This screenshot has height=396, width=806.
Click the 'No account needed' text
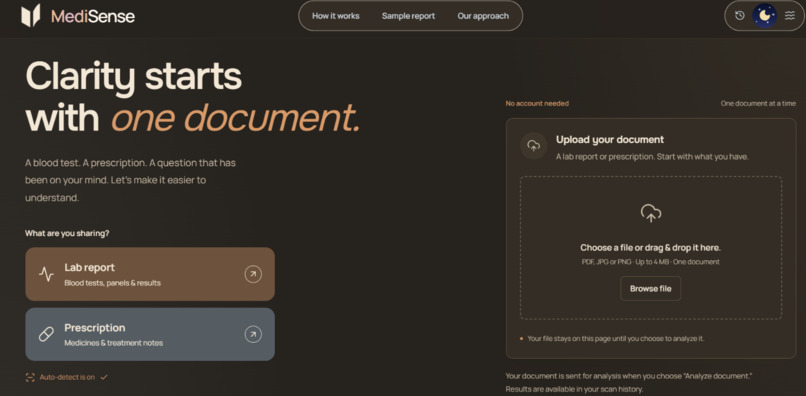(x=537, y=103)
